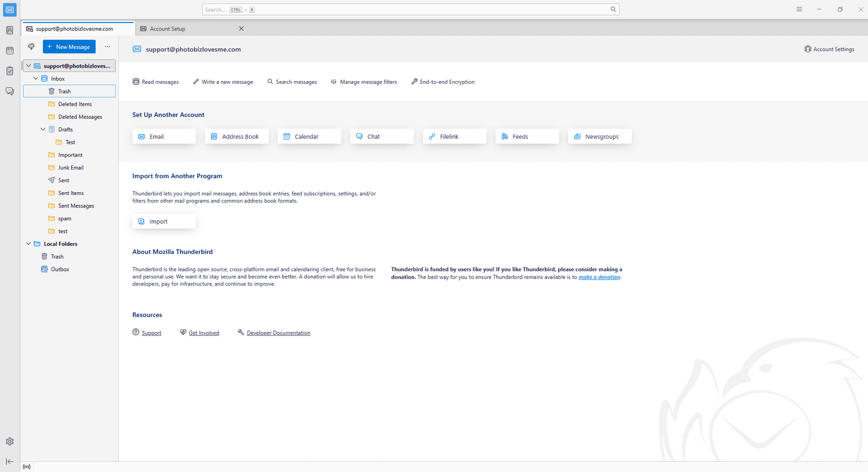Open the Settings gear icon
This screenshot has height=472, width=868.
(10, 441)
